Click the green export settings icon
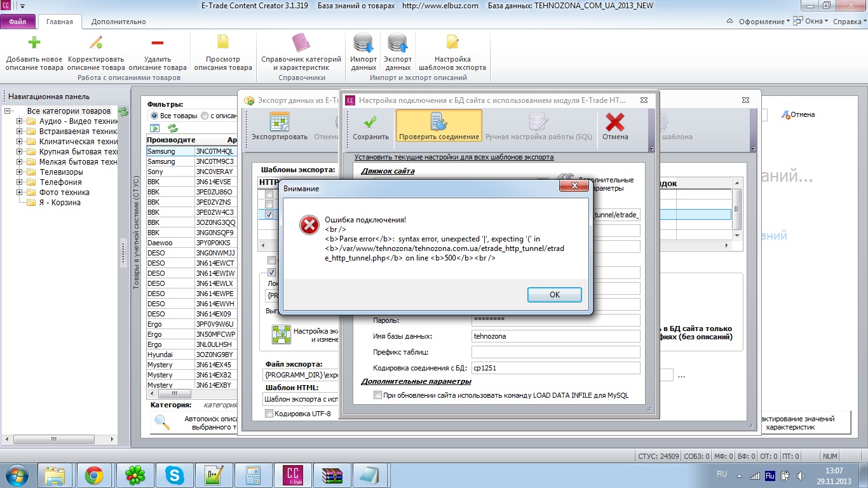This screenshot has width=868, height=488. pyautogui.click(x=281, y=335)
